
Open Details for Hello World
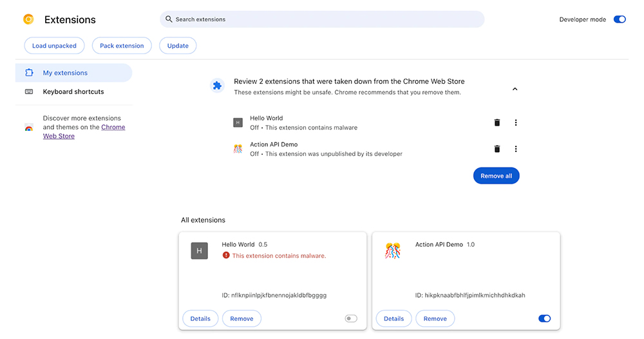click(x=200, y=318)
